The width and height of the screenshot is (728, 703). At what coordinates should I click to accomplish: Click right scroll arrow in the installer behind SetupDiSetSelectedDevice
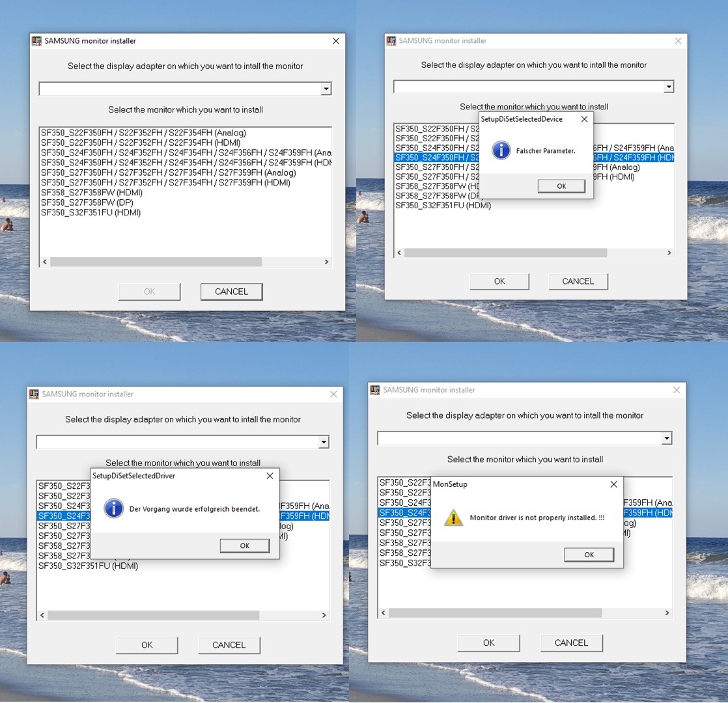(669, 253)
